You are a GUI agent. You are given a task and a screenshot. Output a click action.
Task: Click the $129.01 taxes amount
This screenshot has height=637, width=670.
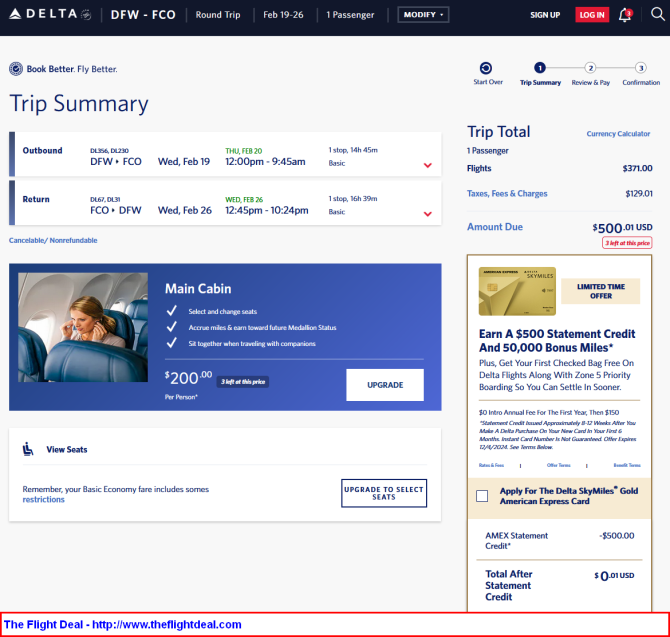(x=639, y=194)
